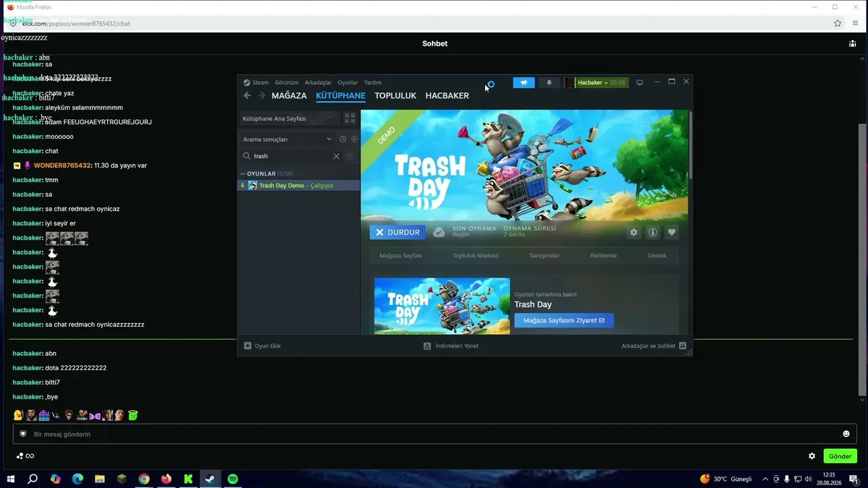Insert the first yellow emote in quick bar
The image size is (868, 488).
[x=18, y=415]
